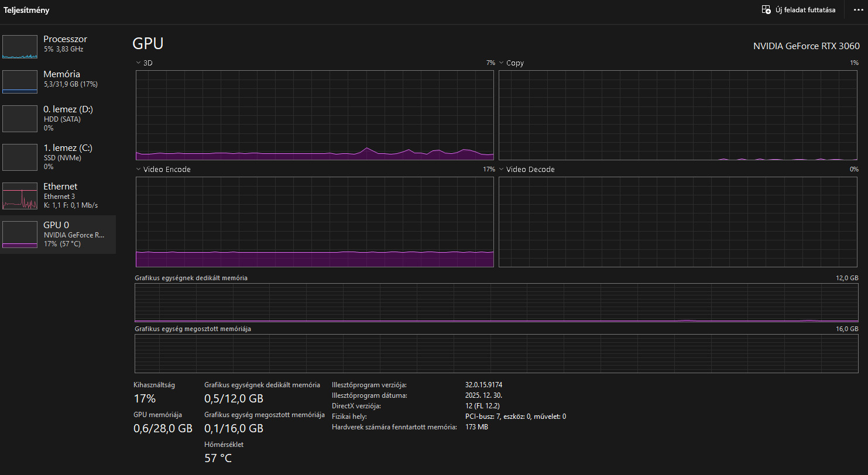Viewport: 868px width, 475px height.
Task: Select the Processzor mini graph thumbnail
Action: pos(20,46)
